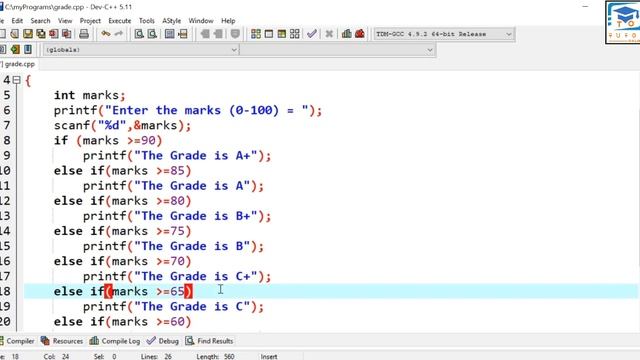Open the Tools menu
640x360 pixels.
coord(147,21)
